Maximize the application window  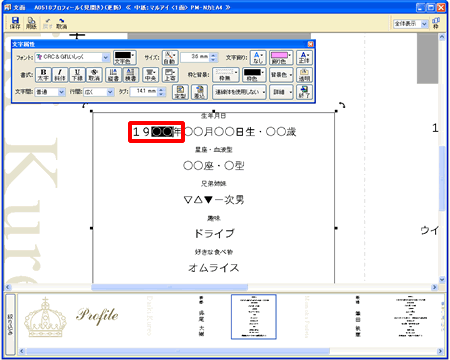click(x=431, y=7)
